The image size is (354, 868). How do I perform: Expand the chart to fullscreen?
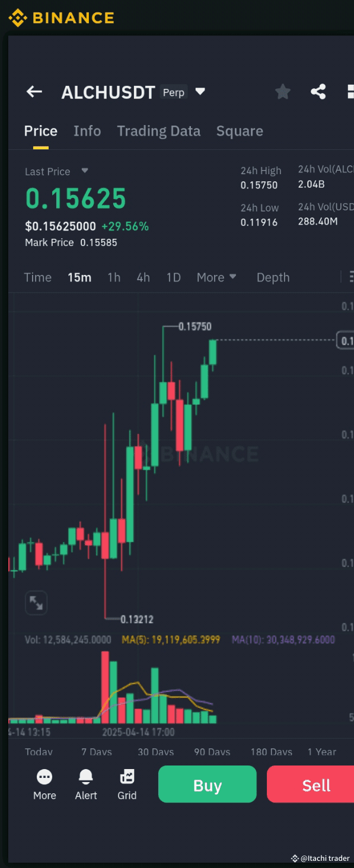pyautogui.click(x=36, y=603)
